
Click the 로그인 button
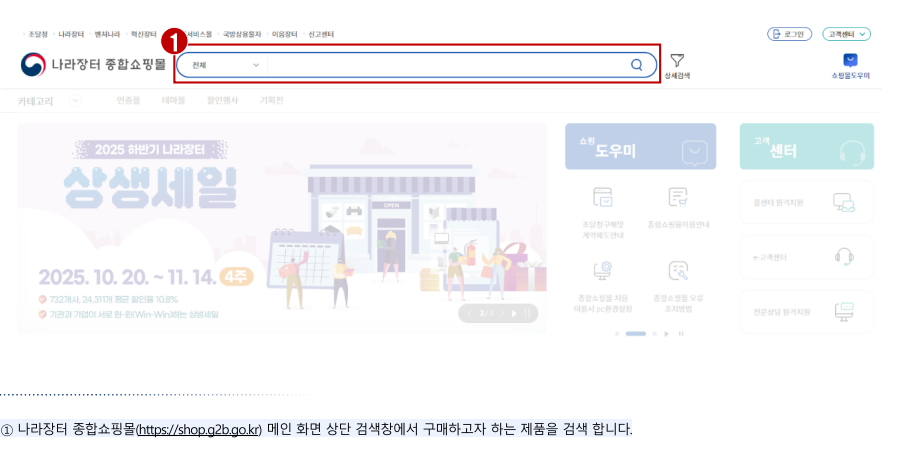(789, 34)
